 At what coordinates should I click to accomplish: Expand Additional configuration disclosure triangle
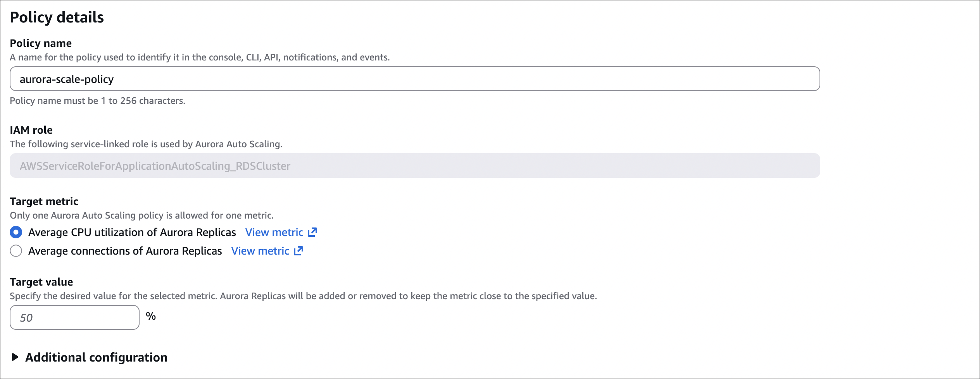pyautogui.click(x=15, y=357)
